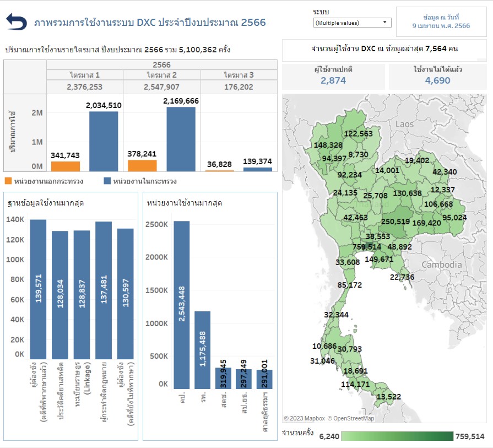Click the back arrow icon beside the title
The width and height of the screenshot is (493, 448).
[x=17, y=21]
